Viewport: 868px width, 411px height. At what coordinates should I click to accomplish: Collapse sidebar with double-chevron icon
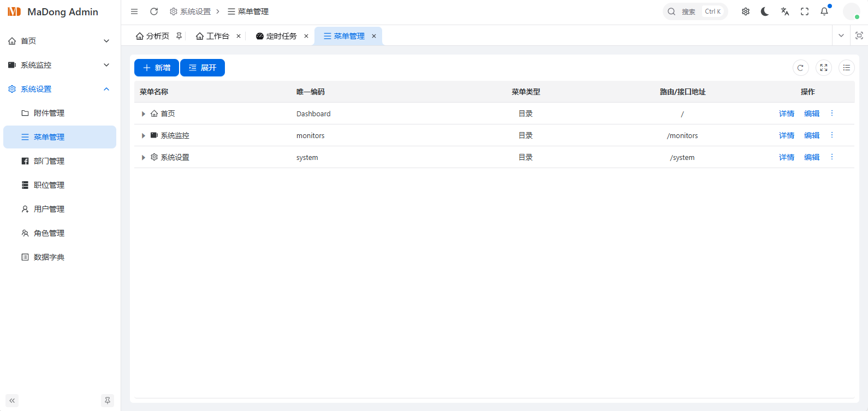(12, 401)
